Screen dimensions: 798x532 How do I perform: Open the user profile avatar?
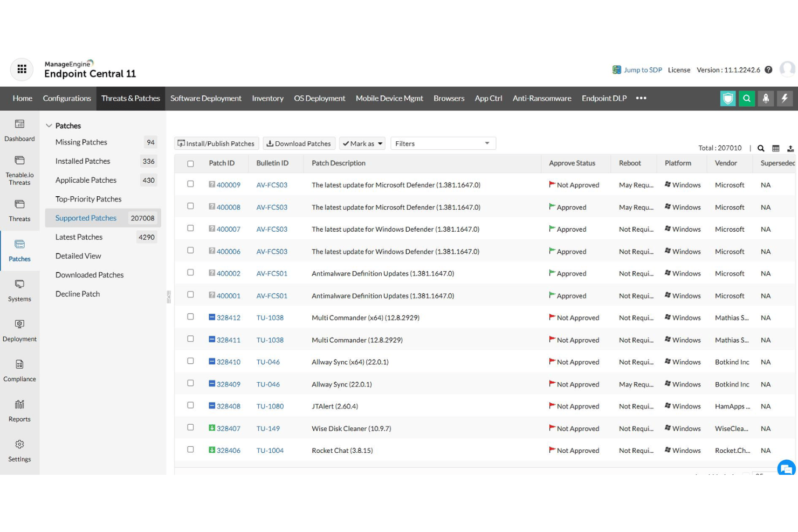click(x=787, y=69)
